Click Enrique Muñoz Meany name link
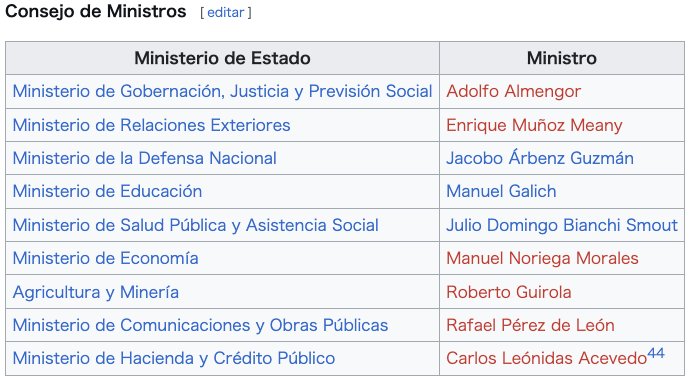 [x=534, y=125]
